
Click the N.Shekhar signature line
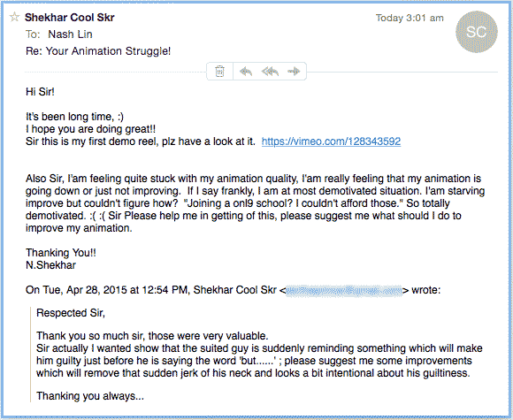pos(50,265)
